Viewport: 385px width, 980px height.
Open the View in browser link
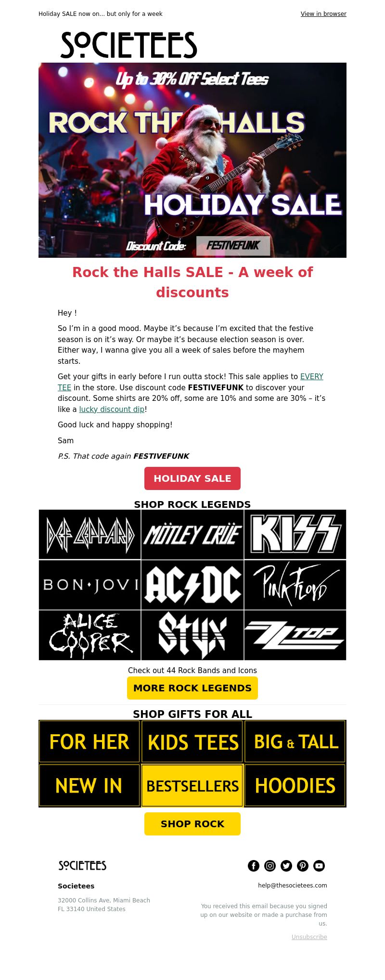pos(323,14)
